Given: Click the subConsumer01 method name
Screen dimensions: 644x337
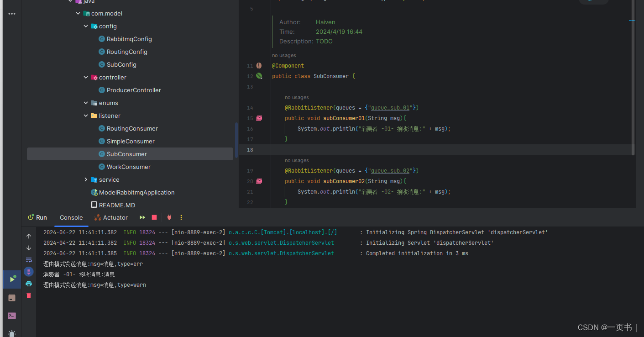Looking at the screenshot, I should 344,118.
